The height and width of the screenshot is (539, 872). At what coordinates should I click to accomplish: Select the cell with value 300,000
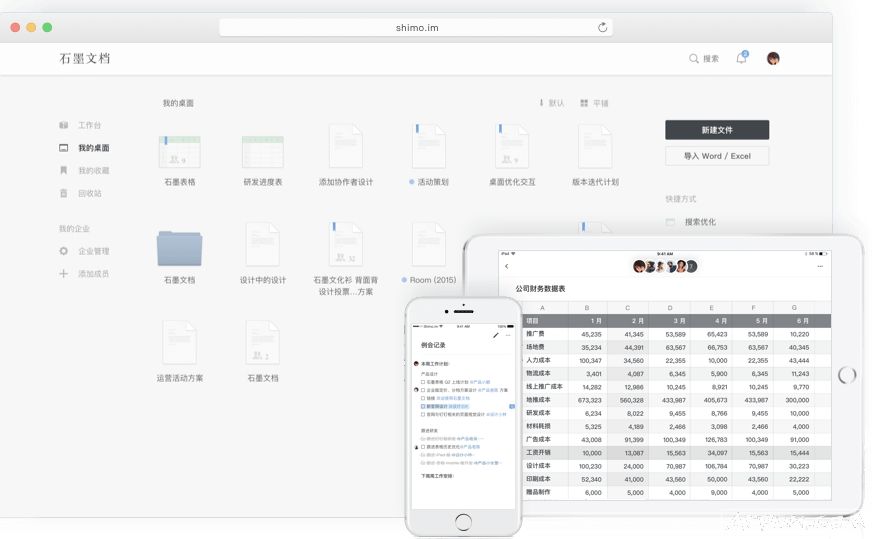pos(795,400)
